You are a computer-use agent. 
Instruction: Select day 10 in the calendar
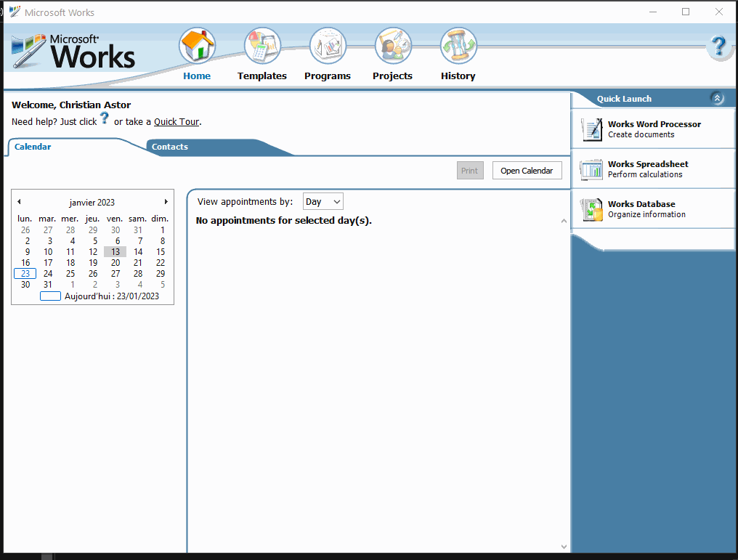click(48, 252)
